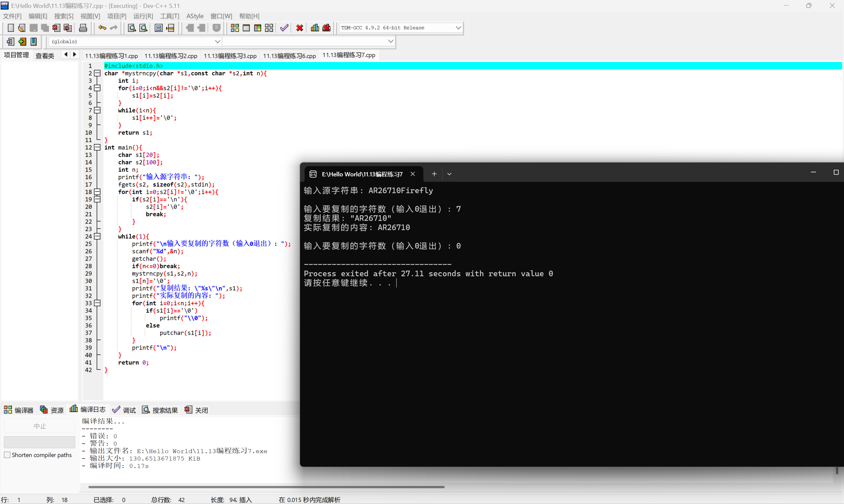Click the New file toolbar icon

pos(11,28)
